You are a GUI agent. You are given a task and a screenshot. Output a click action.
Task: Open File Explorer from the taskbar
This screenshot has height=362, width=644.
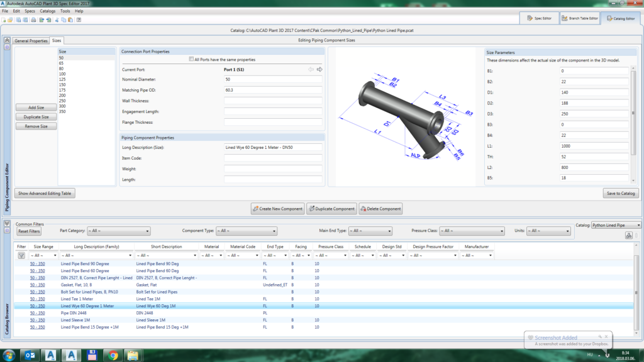coord(133,356)
